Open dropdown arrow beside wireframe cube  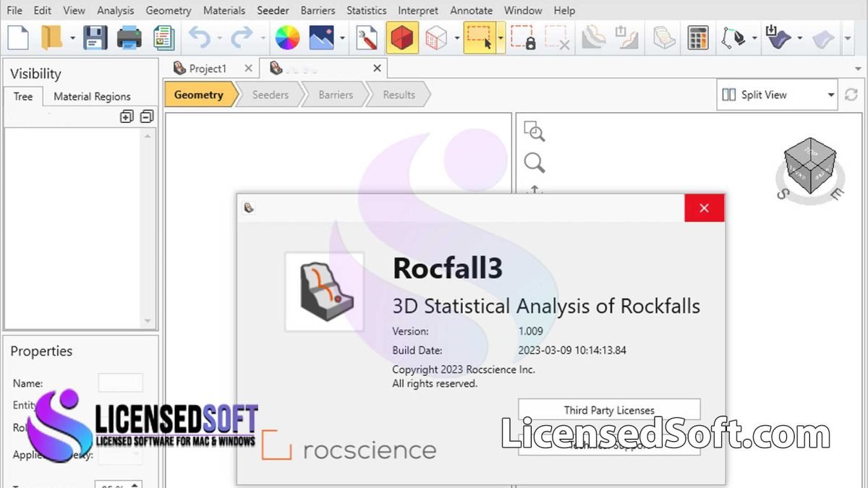pos(456,38)
